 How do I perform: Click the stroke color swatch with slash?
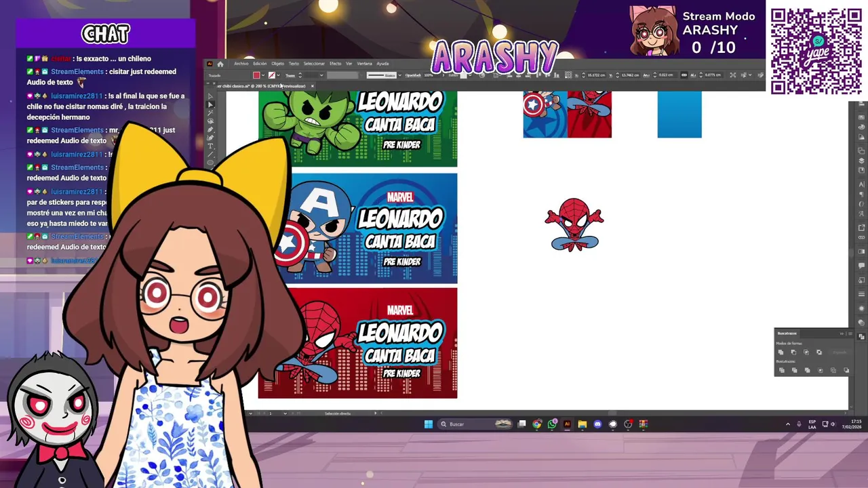272,75
